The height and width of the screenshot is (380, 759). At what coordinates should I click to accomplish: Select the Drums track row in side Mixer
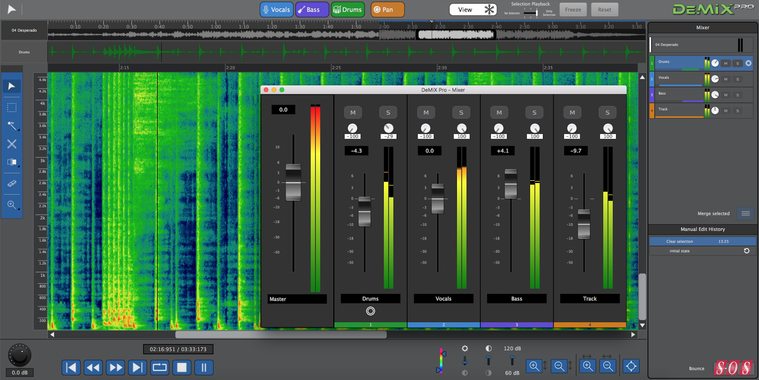[x=701, y=63]
